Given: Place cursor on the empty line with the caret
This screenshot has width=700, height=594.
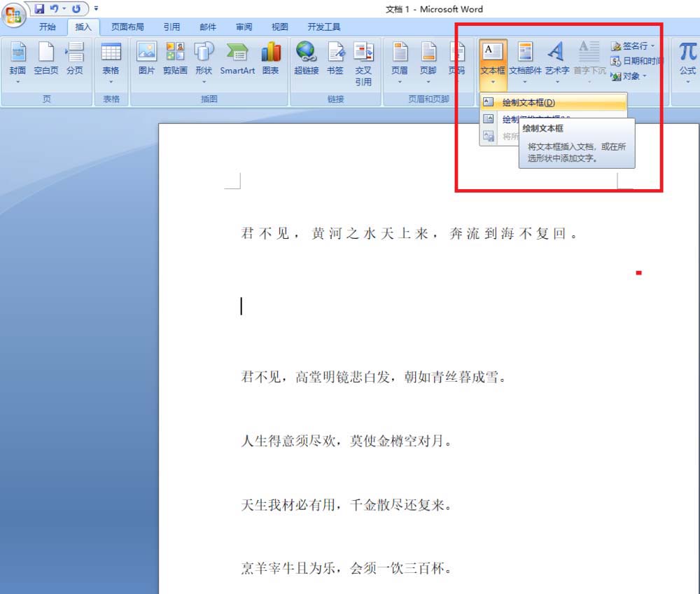Looking at the screenshot, I should pos(241,306).
